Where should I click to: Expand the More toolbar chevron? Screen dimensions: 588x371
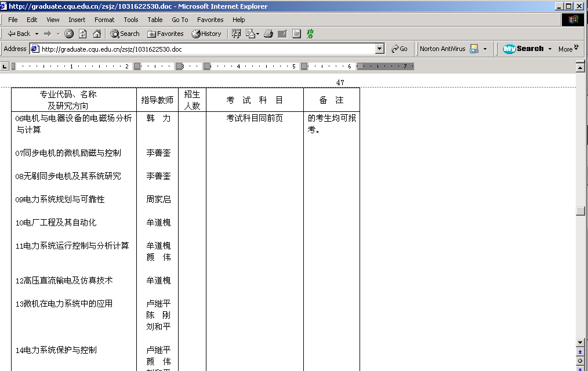click(x=576, y=47)
